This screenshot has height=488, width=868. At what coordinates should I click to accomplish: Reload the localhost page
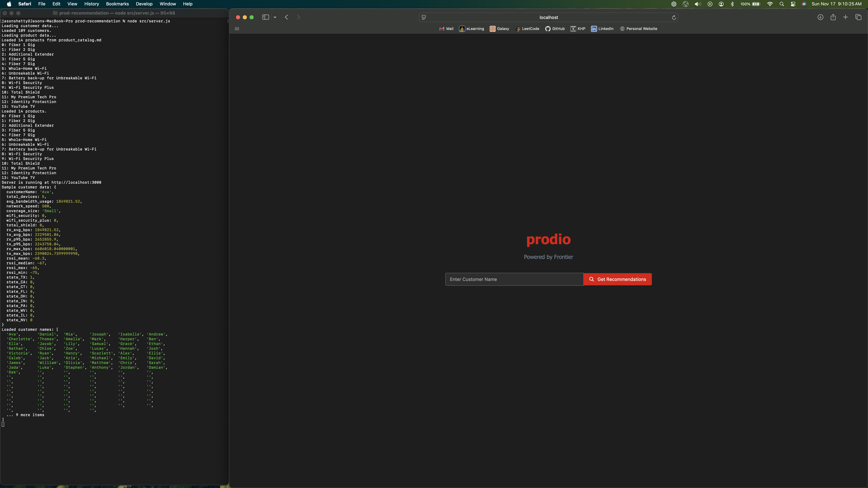coord(674,17)
